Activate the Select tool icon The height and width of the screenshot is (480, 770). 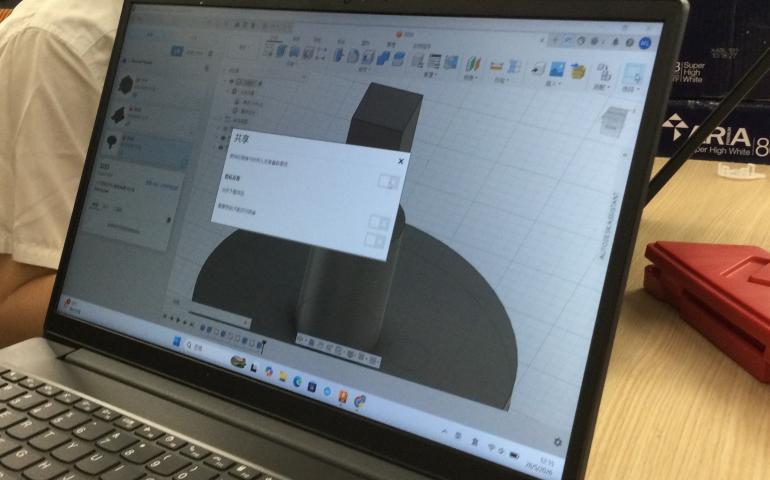point(634,73)
